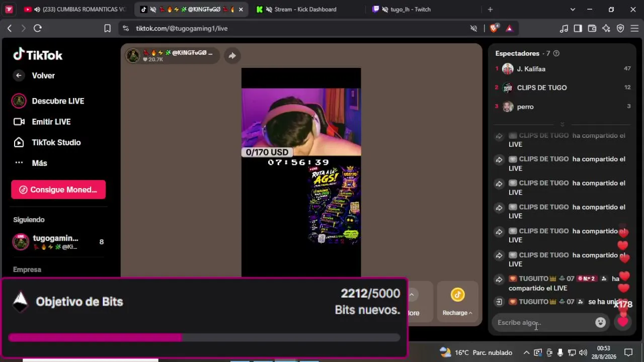Open the weather widget showing 16°C

[476, 352]
